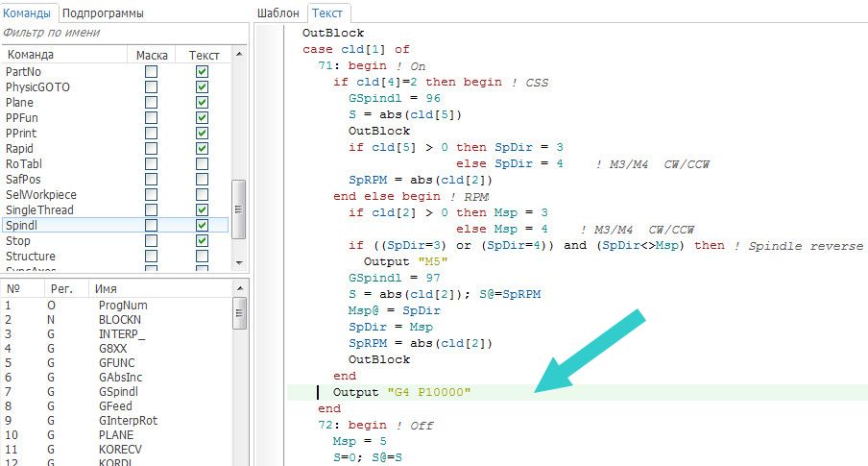Toggle the Маска checkbox for Spindl
The image size is (868, 466).
151,225
